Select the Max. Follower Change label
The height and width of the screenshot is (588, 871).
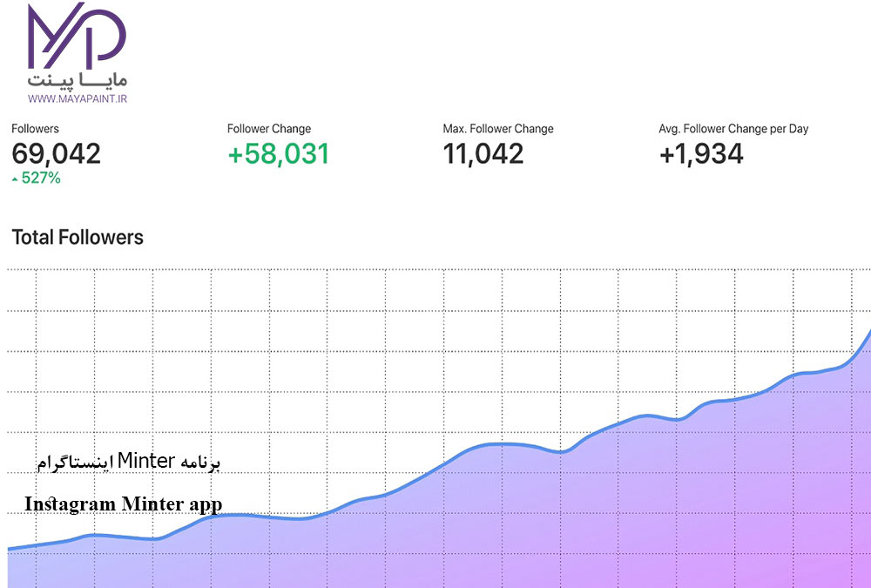tap(497, 129)
